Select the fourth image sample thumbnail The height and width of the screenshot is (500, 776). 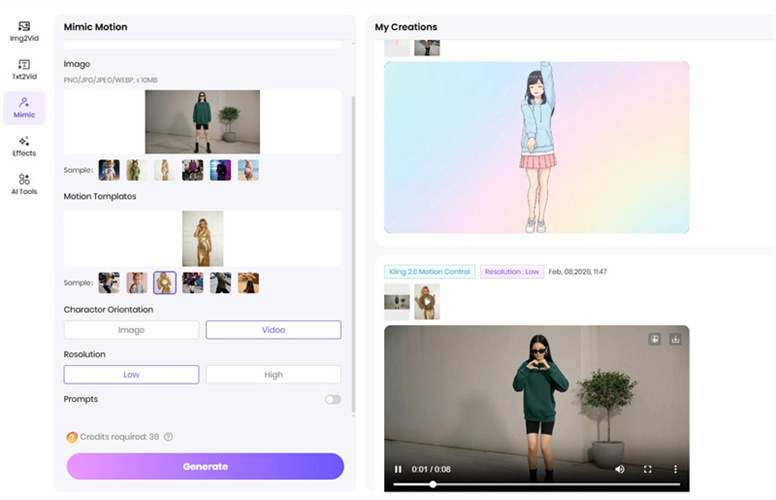(x=193, y=170)
